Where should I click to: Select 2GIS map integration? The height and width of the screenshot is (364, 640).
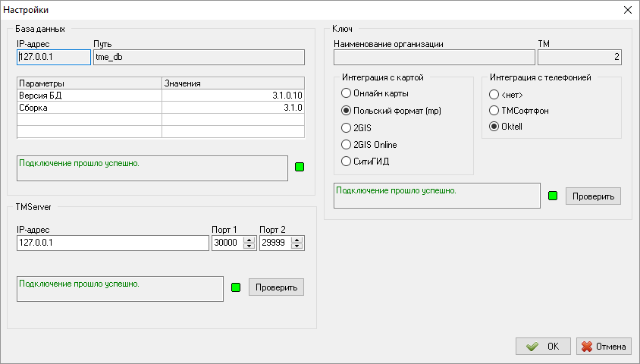click(x=347, y=127)
